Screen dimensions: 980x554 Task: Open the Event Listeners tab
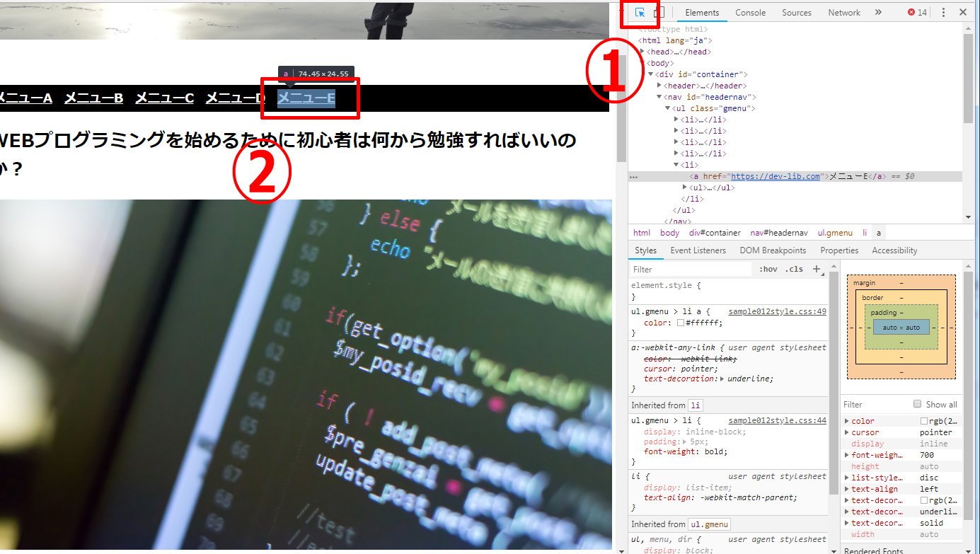[x=698, y=250]
